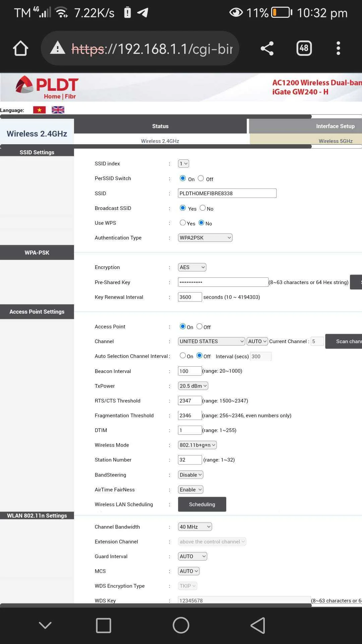Open the browser three-dot menu
The height and width of the screenshot is (644, 362).
[x=338, y=48]
